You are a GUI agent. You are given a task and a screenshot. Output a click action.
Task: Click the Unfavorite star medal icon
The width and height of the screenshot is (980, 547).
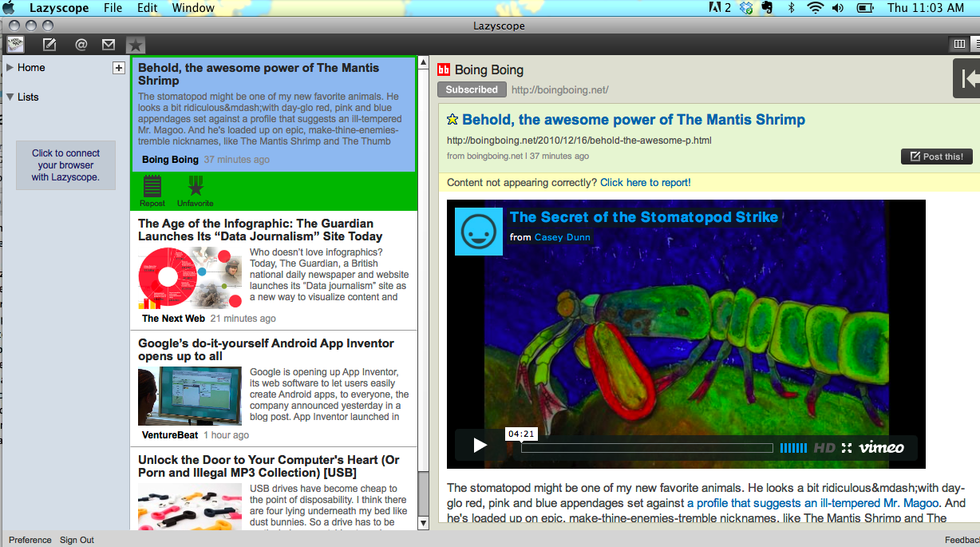196,187
